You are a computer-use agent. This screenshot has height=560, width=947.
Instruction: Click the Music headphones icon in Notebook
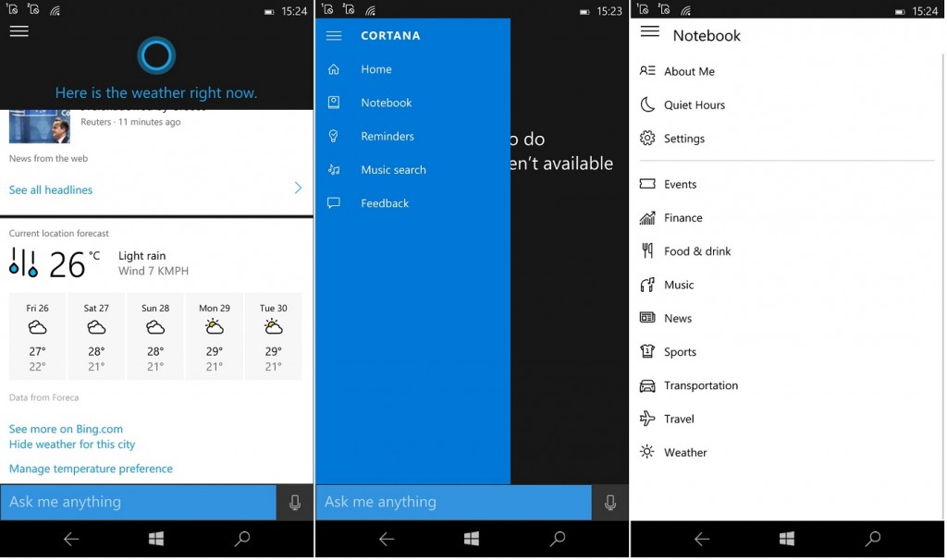[x=647, y=285]
